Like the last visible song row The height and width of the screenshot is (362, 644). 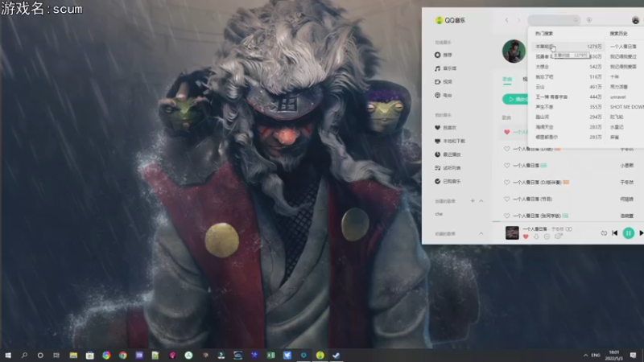coord(507,216)
